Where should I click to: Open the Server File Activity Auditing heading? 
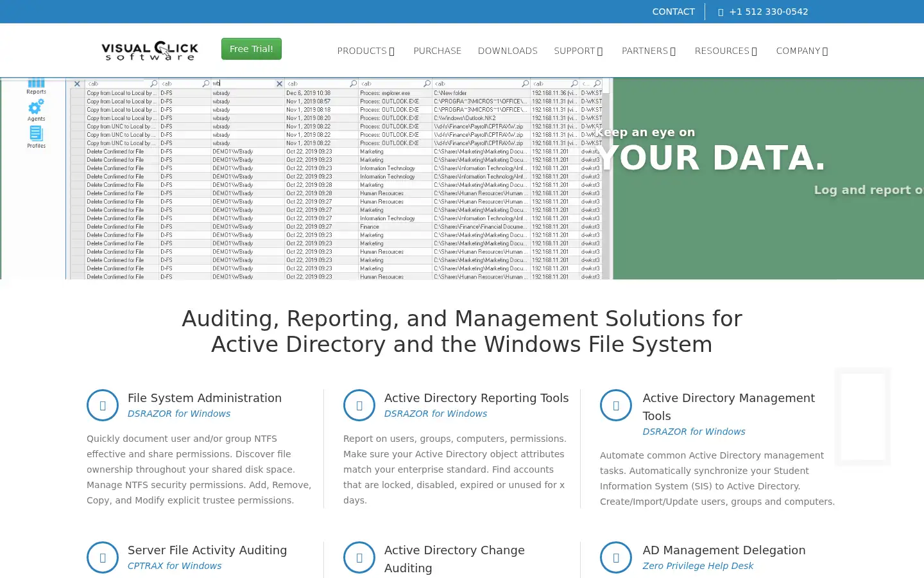point(207,550)
